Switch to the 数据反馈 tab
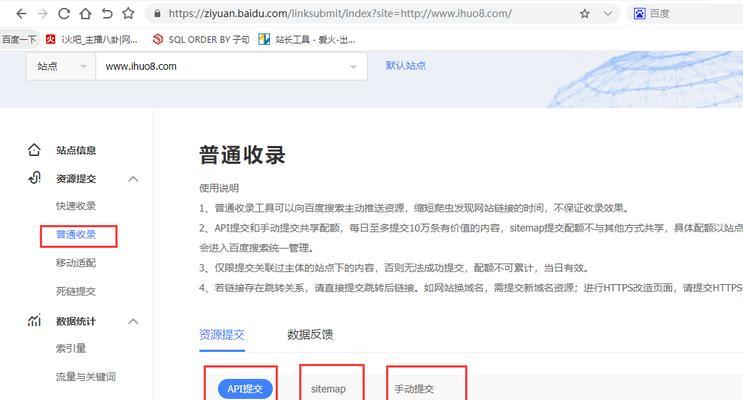The width and height of the screenshot is (743, 400). coord(310,335)
